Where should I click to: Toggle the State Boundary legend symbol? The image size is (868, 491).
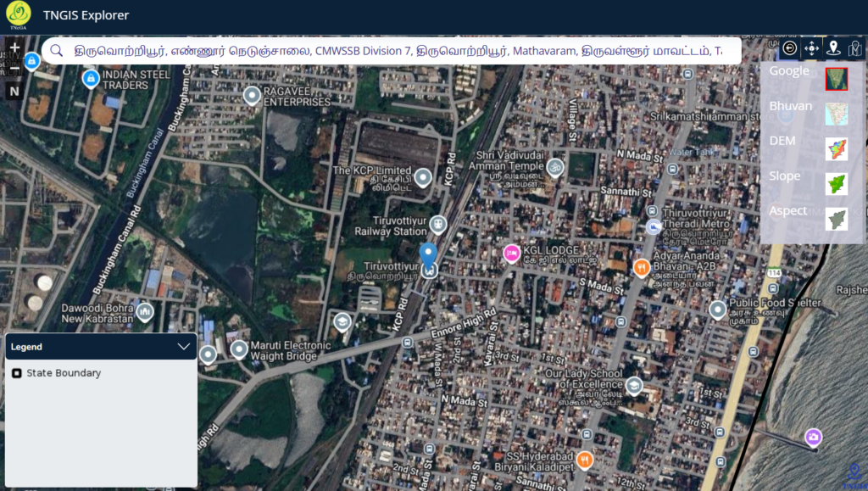tap(17, 373)
